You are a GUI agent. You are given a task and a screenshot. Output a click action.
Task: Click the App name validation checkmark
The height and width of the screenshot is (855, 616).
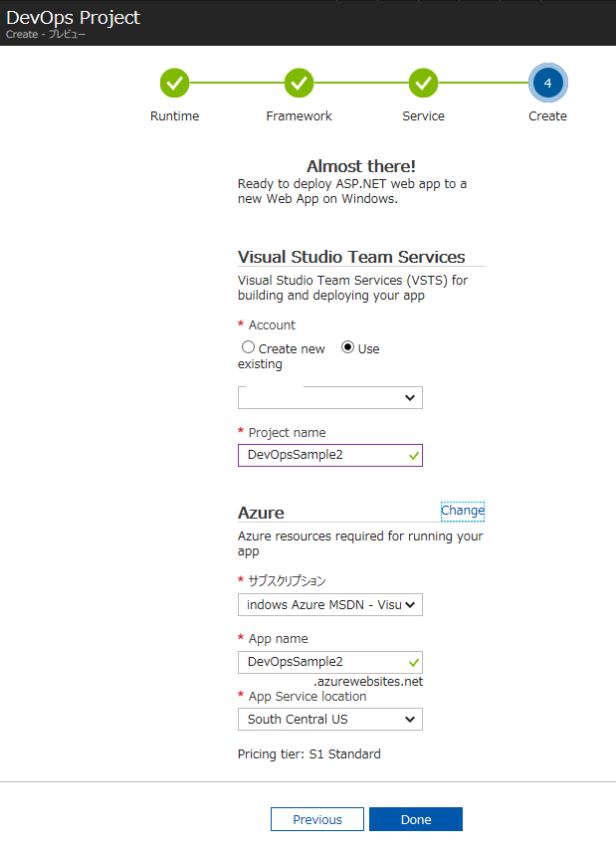(414, 663)
